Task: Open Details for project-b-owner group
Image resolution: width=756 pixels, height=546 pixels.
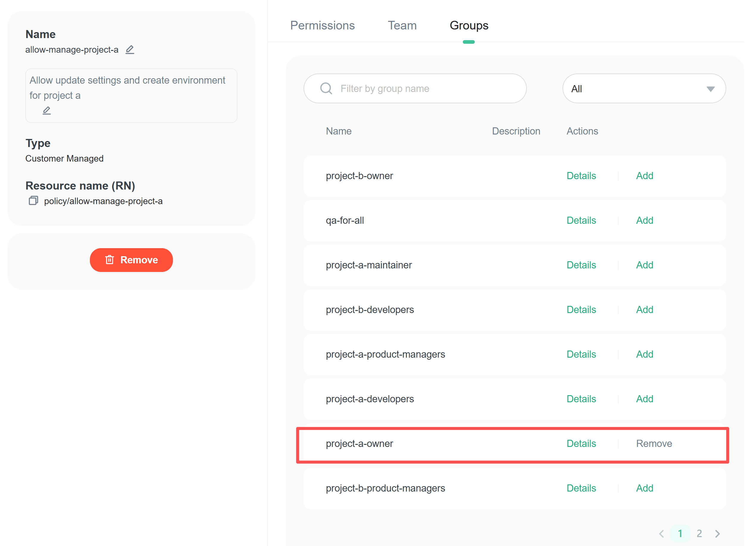Action: pos(581,176)
